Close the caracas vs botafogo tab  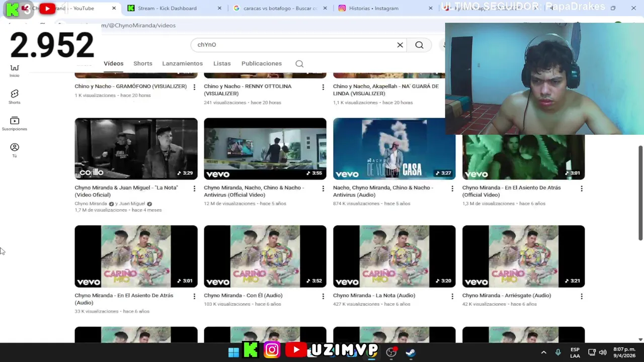[325, 8]
